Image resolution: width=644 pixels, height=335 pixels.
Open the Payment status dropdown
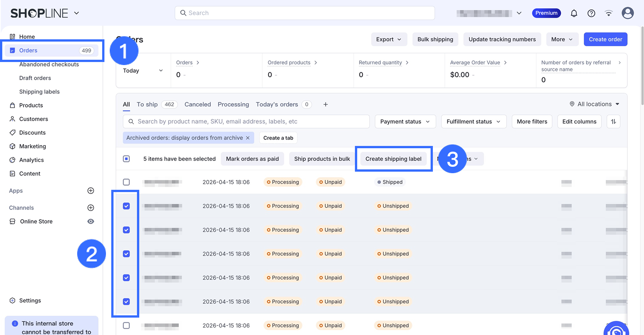(405, 121)
